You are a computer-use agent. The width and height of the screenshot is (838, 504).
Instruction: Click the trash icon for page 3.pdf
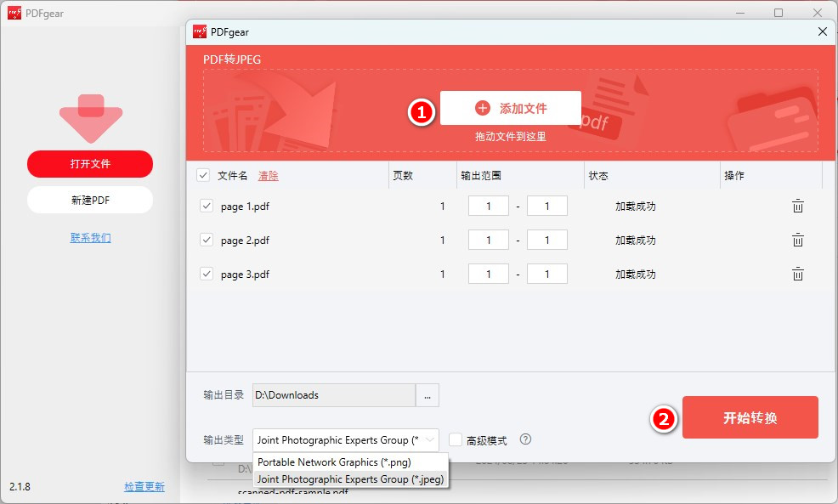pos(797,274)
